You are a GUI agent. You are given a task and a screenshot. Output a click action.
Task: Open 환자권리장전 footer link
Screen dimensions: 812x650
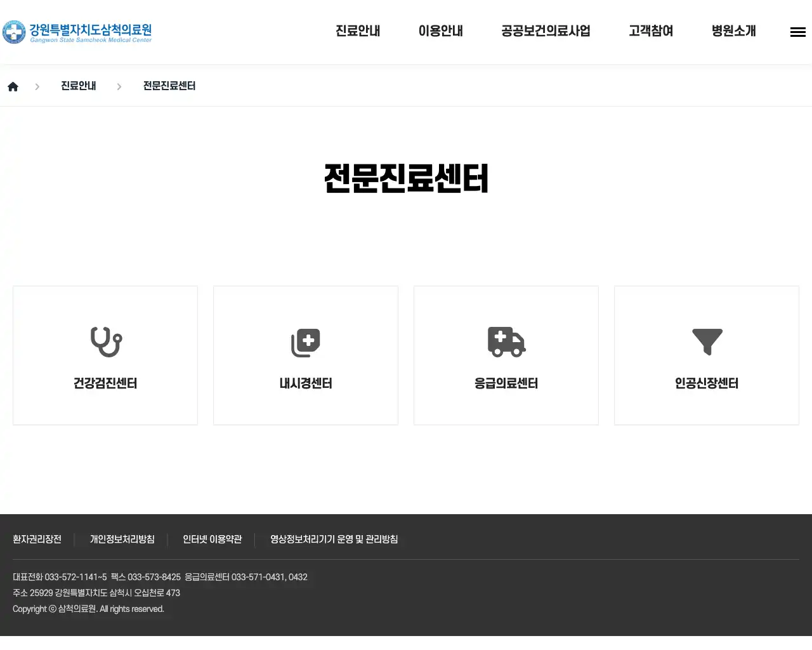pyautogui.click(x=37, y=540)
